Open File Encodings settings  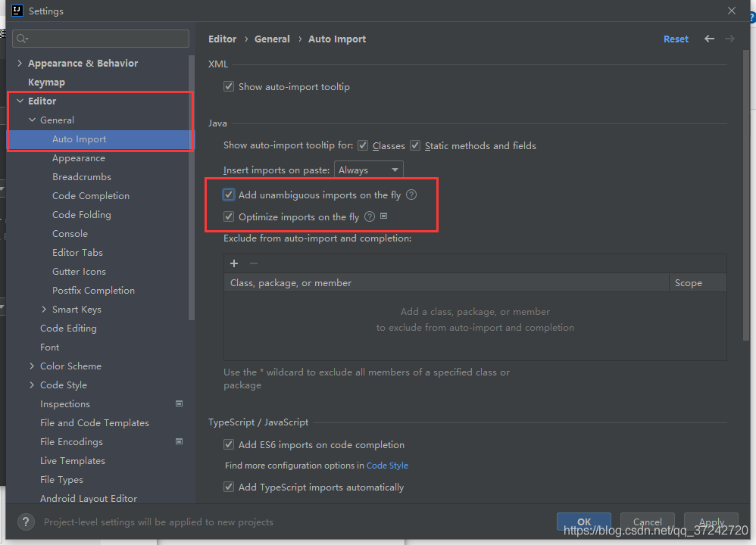71,442
